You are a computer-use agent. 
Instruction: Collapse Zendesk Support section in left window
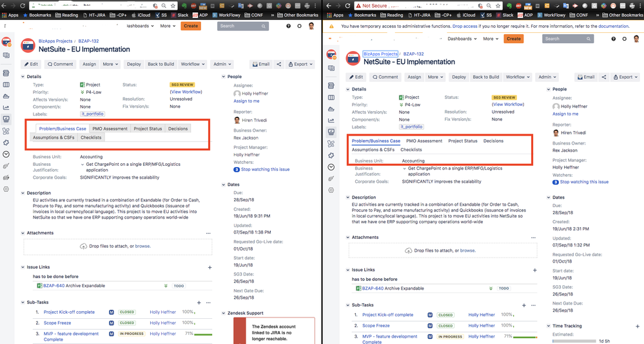click(x=224, y=313)
